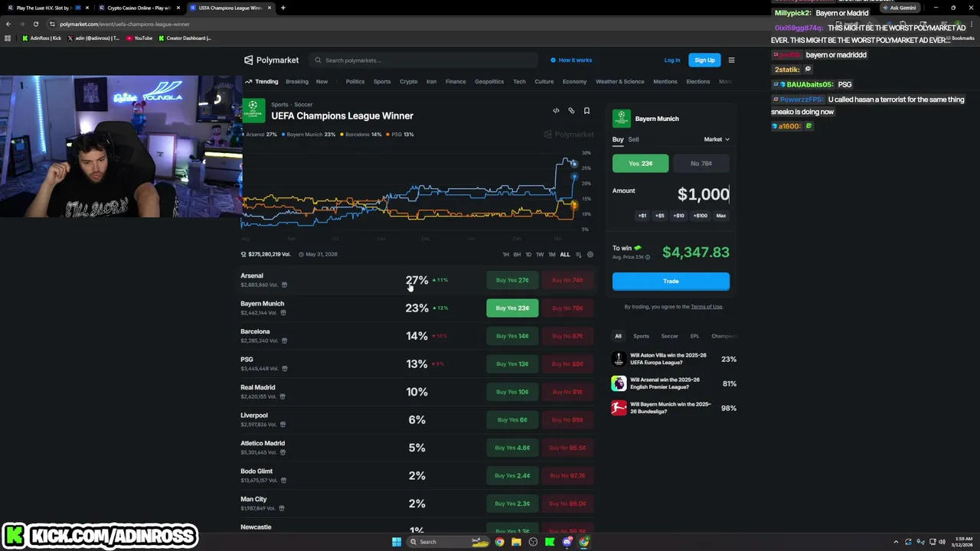Screen dimensions: 980x551
Task: Copy the market link icon
Action: [571, 111]
